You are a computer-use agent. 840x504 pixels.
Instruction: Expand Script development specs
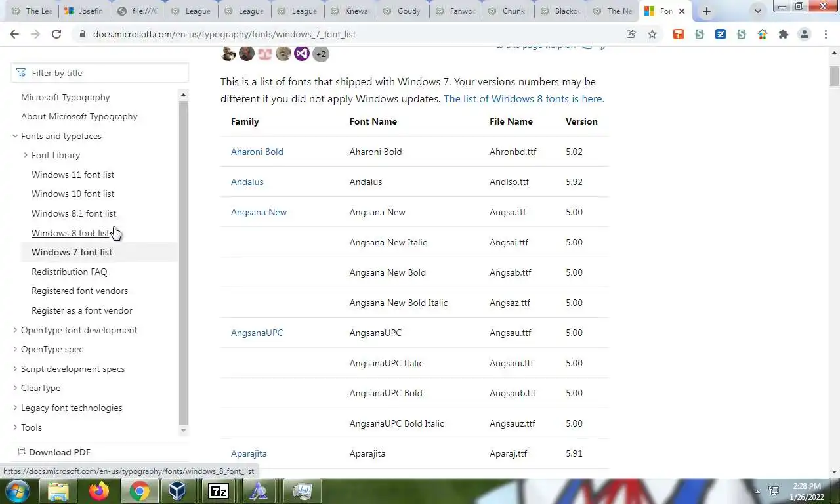click(x=15, y=369)
